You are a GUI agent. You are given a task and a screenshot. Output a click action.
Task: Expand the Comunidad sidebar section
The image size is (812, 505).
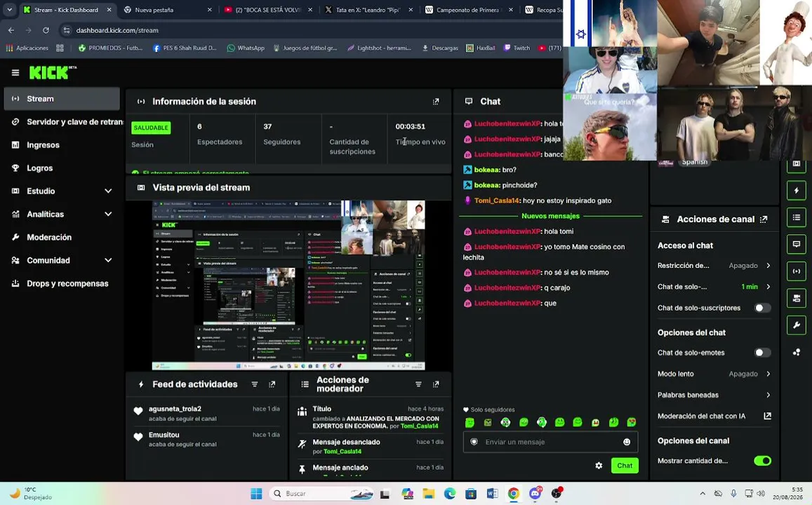(108, 260)
